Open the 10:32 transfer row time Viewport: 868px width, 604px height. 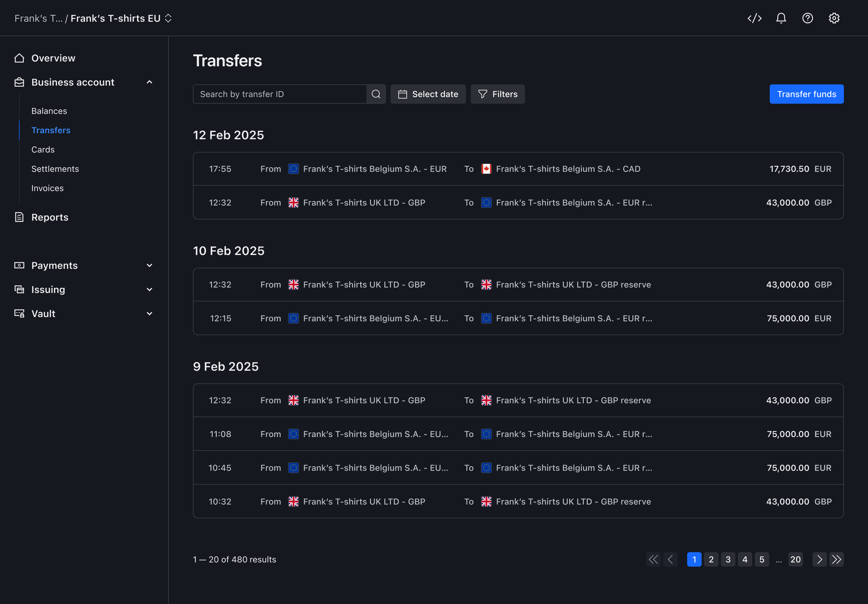[220, 502]
